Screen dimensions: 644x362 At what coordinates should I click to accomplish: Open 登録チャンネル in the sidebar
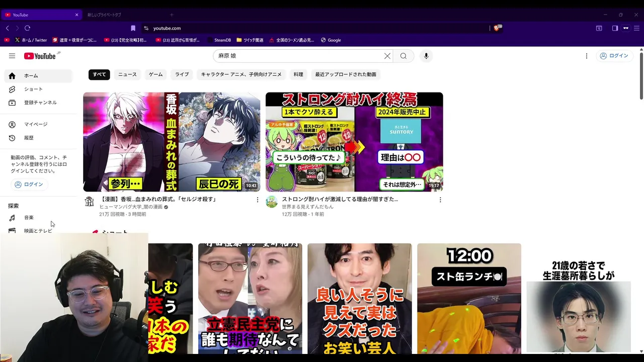pyautogui.click(x=38, y=103)
